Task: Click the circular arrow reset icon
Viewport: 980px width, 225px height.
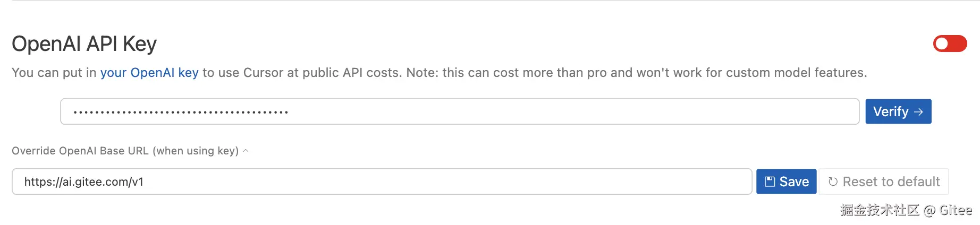Action: click(833, 181)
